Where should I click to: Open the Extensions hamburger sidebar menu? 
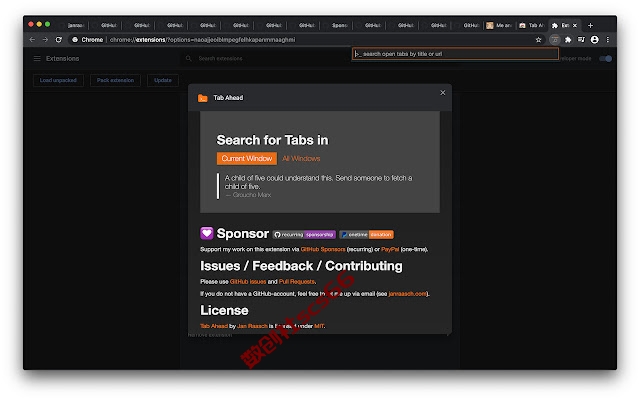coord(37,58)
